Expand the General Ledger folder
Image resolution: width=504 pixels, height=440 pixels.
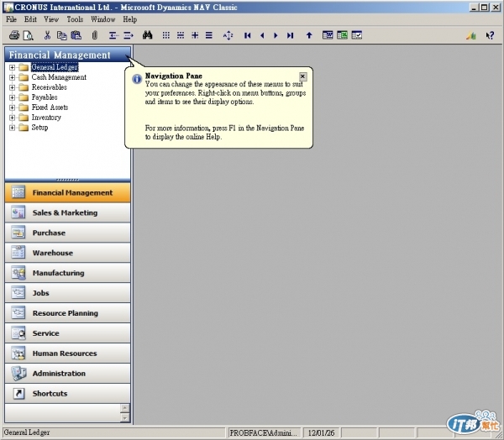point(13,67)
